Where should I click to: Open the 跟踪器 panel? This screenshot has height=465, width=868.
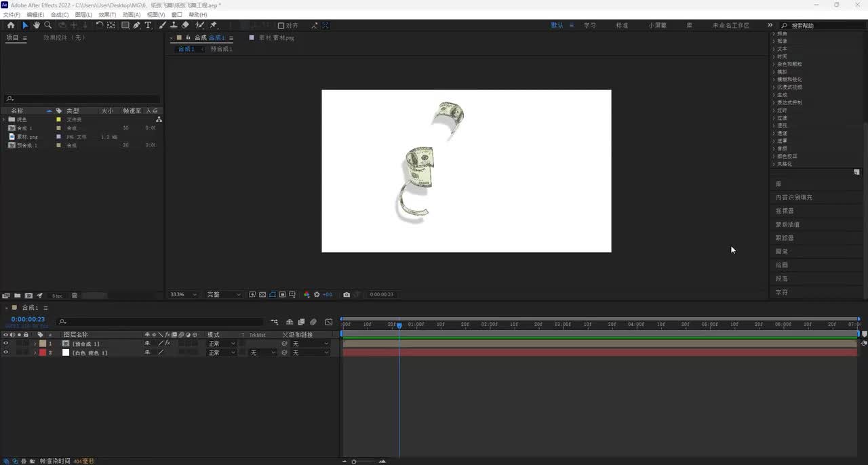point(785,238)
